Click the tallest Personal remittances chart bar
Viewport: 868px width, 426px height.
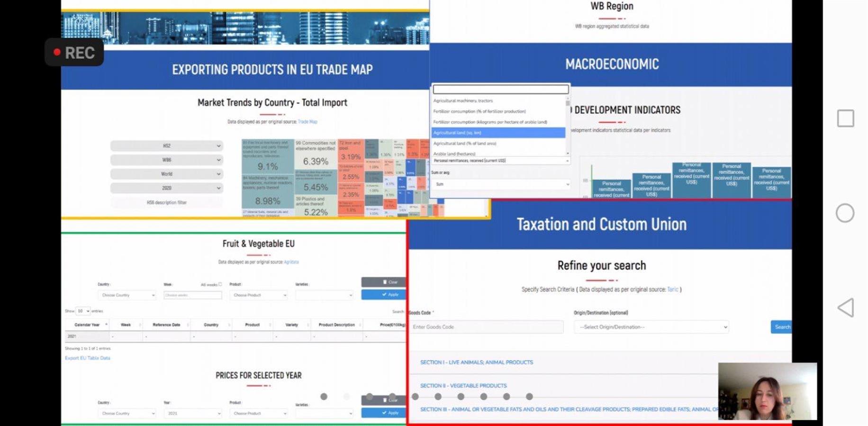tap(691, 180)
